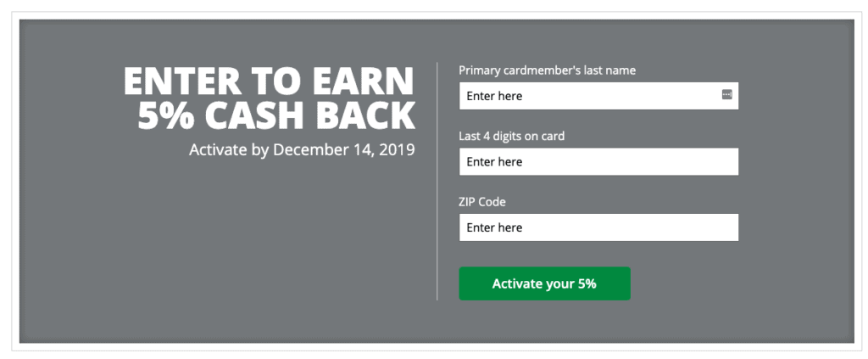Click the "ENTER TO EARN" headline line
868x359 pixels.
pyautogui.click(x=269, y=81)
